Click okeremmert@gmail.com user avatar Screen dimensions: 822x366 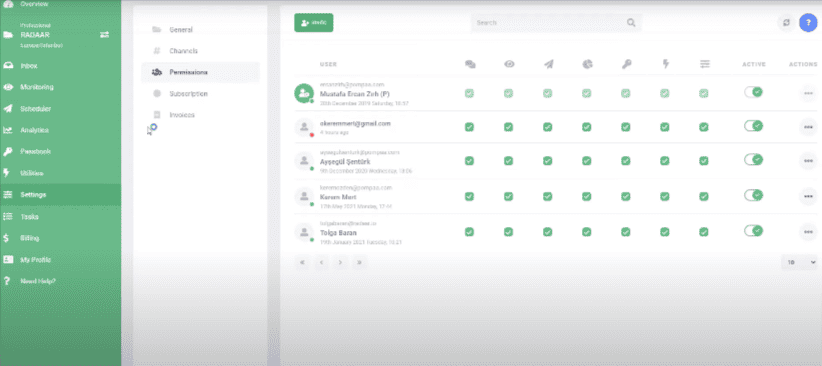pyautogui.click(x=304, y=127)
